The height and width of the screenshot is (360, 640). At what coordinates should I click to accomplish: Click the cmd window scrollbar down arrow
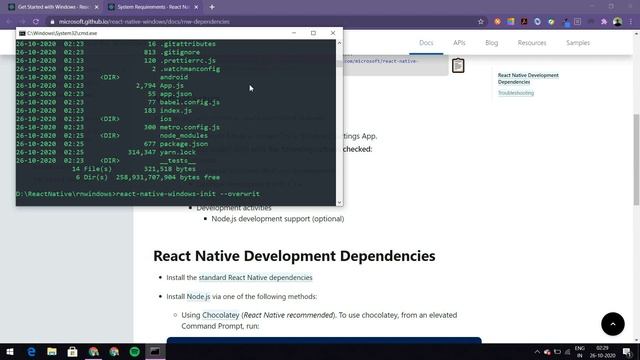tap(339, 202)
